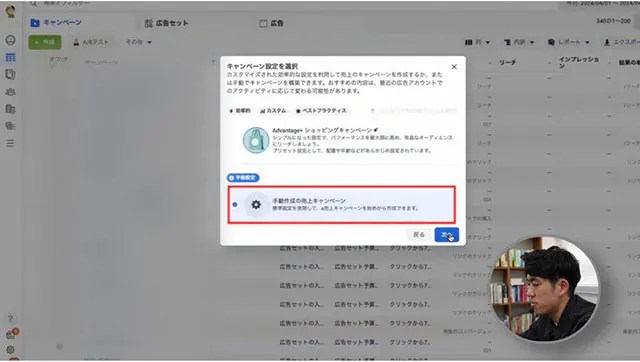Click the blue folder icon beside キャンペーン

[x=35, y=23]
